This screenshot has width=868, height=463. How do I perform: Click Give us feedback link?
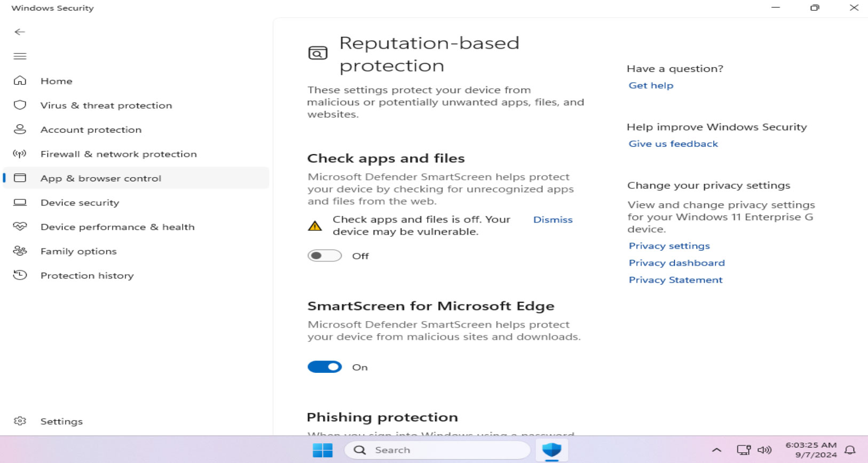click(673, 143)
